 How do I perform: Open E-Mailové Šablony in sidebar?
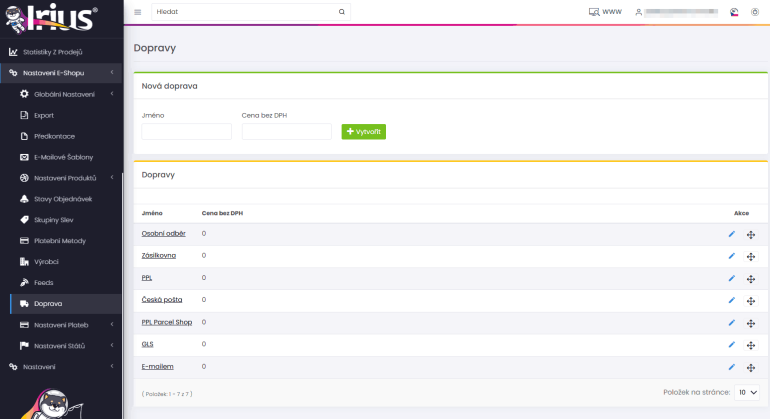[61, 157]
